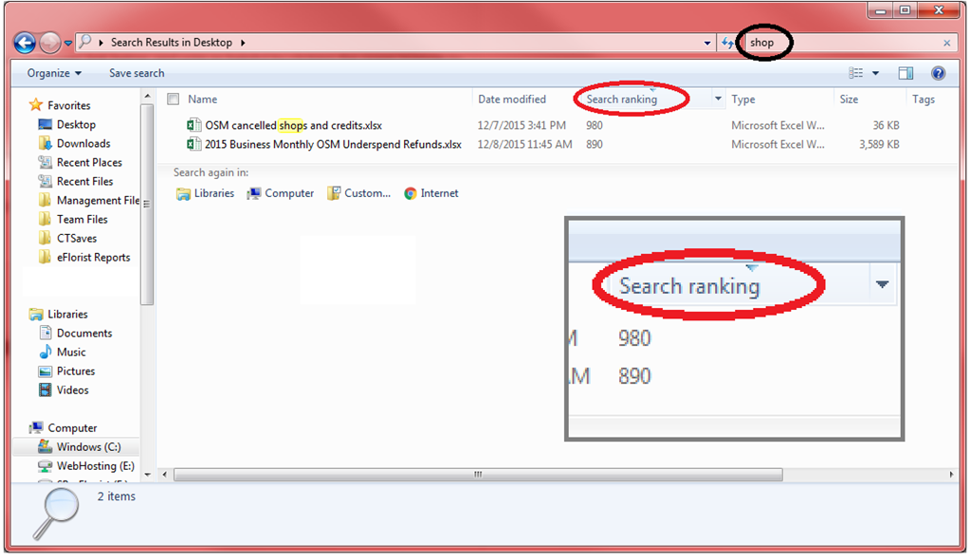The width and height of the screenshot is (971, 560).
Task: Click the Back navigation arrow button
Action: (x=25, y=43)
